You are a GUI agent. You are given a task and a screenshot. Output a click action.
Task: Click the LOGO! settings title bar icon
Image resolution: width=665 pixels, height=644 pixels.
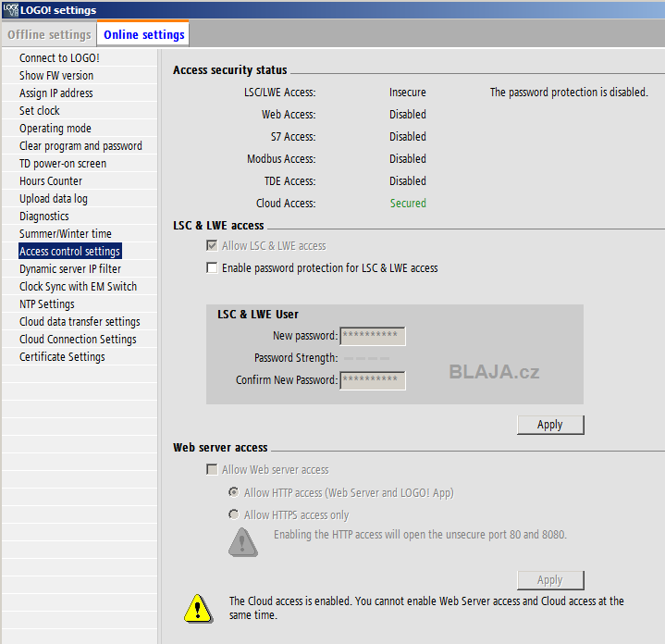(10, 10)
